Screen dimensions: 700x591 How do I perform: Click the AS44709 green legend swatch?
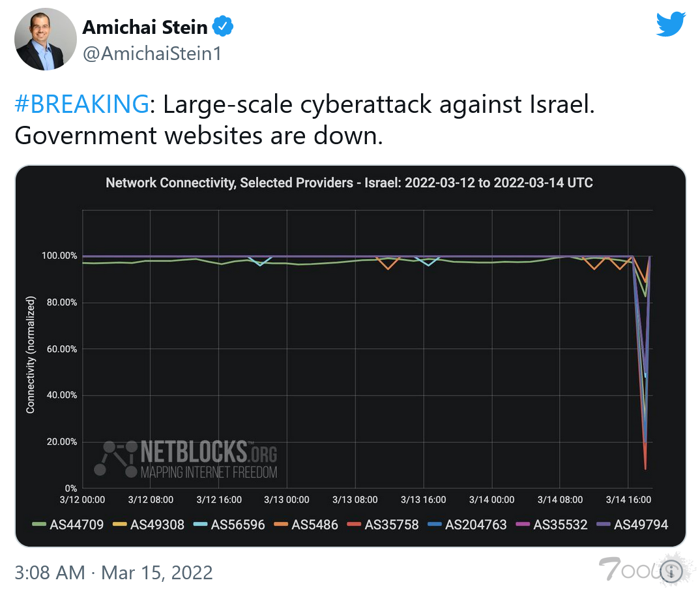click(39, 524)
